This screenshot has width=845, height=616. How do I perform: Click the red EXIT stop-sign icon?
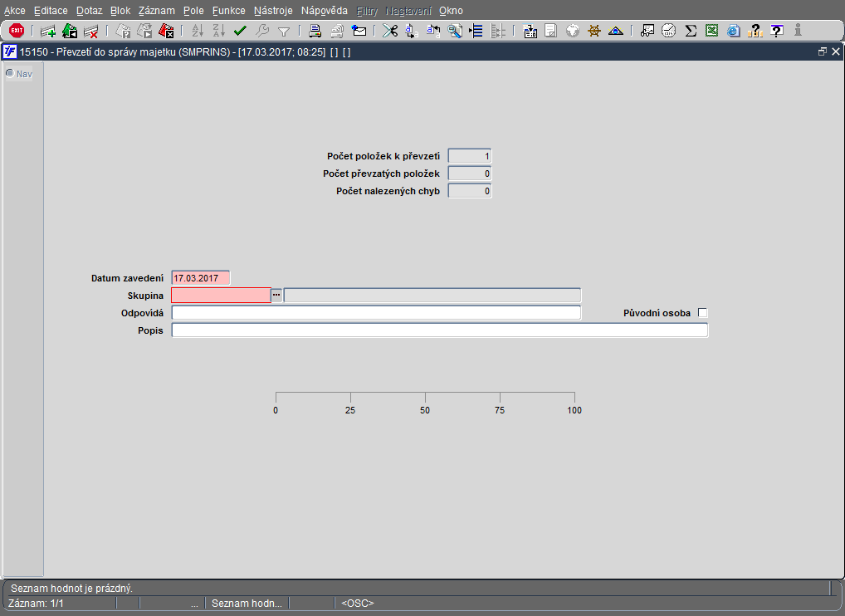click(17, 31)
